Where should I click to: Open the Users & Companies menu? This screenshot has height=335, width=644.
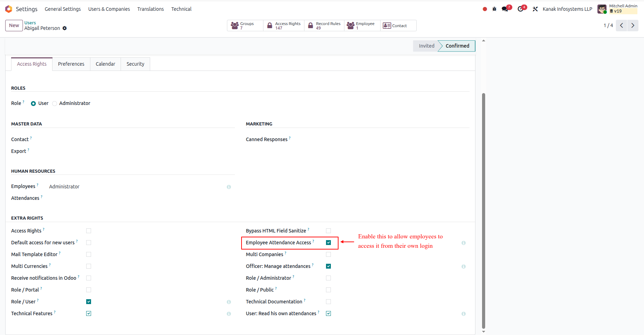click(109, 9)
